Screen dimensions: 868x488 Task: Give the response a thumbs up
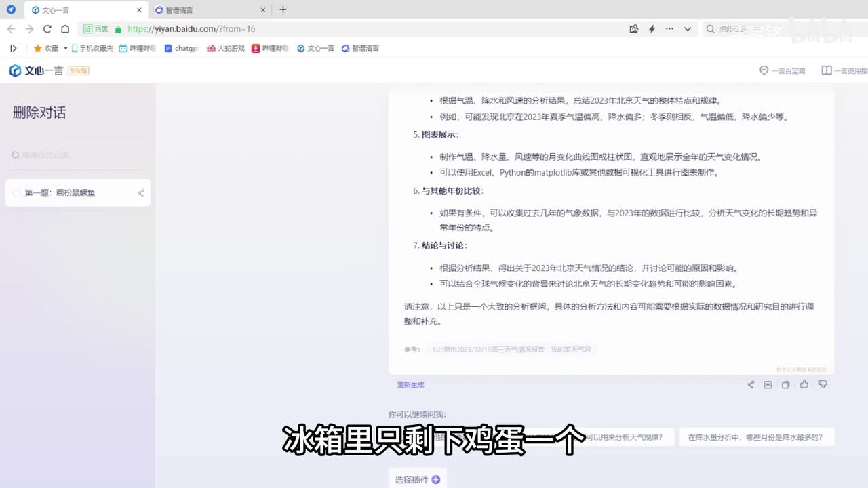click(x=804, y=384)
